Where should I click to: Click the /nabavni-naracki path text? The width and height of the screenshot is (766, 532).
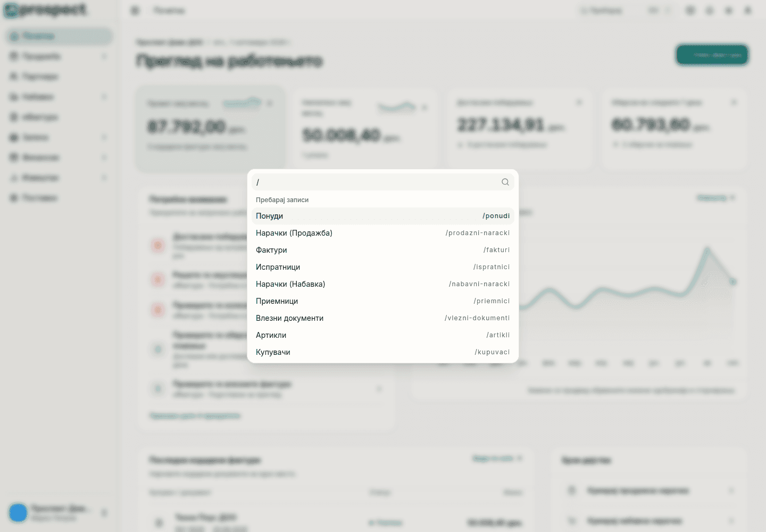479,284
